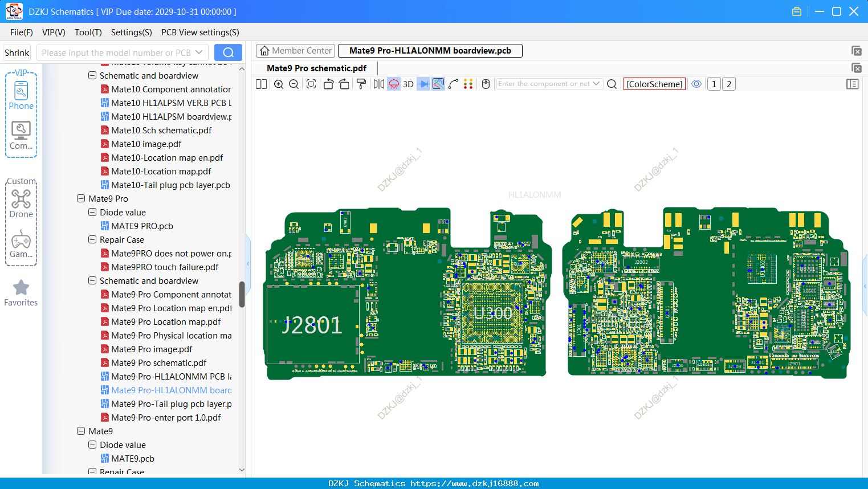868x489 pixels.
Task: Search the entered component or net
Action: pos(612,84)
